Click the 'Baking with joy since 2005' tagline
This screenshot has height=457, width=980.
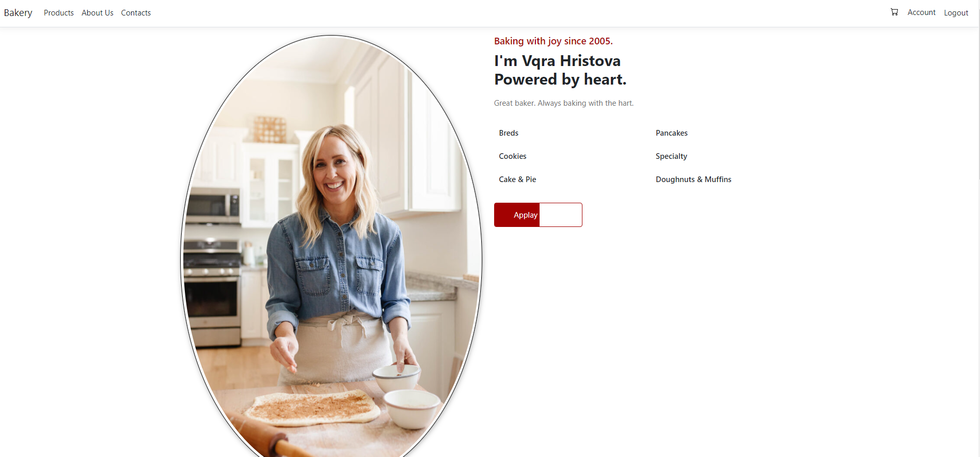tap(554, 41)
